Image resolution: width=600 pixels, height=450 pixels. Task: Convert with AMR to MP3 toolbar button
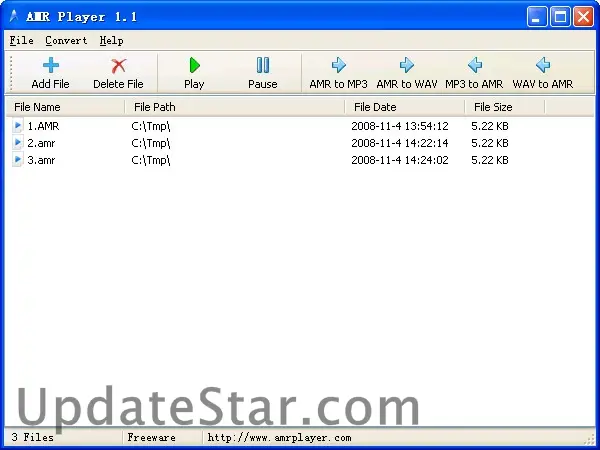click(338, 73)
